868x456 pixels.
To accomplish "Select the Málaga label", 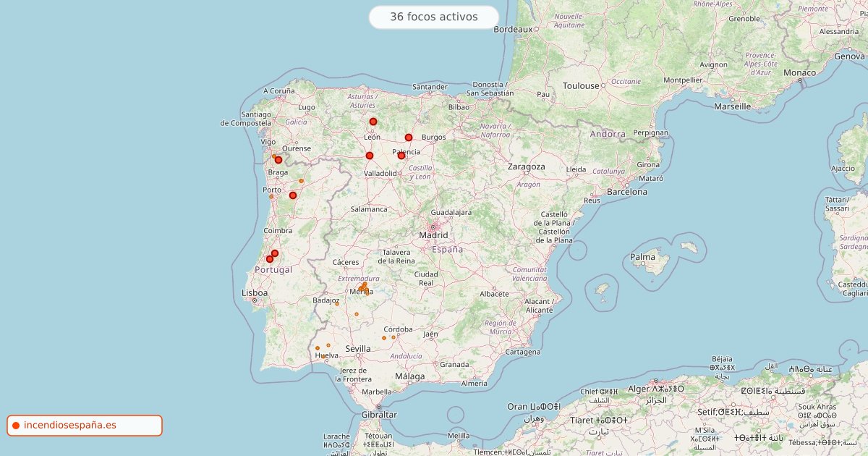I will [x=410, y=377].
